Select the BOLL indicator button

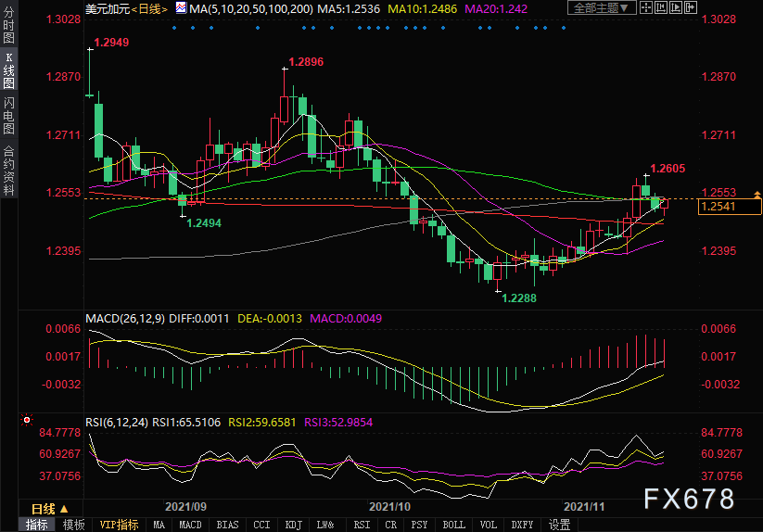coord(453,525)
